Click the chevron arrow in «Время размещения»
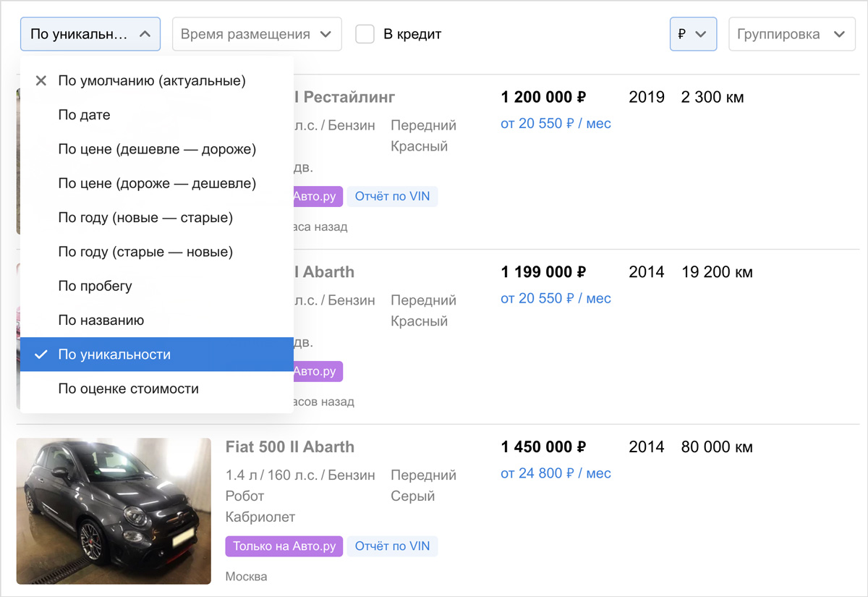This screenshot has height=597, width=868. (x=325, y=34)
